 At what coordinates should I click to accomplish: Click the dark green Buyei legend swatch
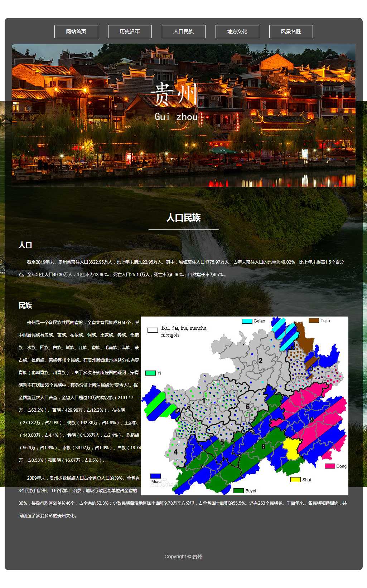[238, 491]
